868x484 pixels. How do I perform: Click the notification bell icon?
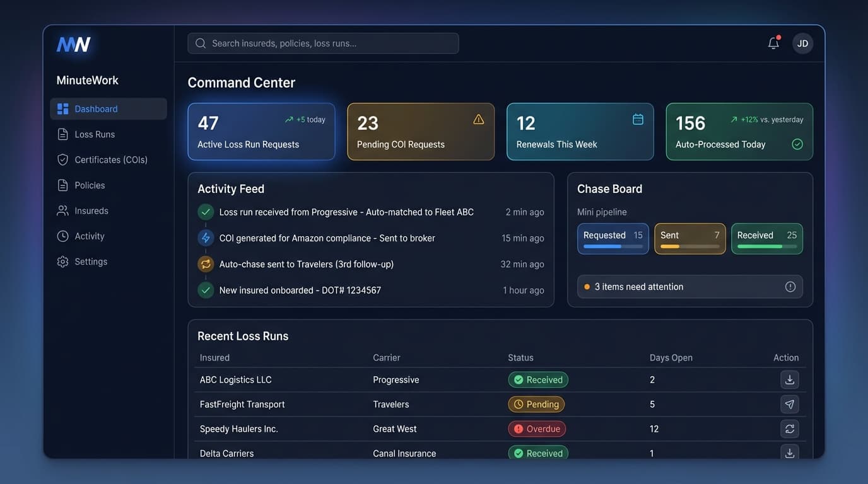pos(773,43)
